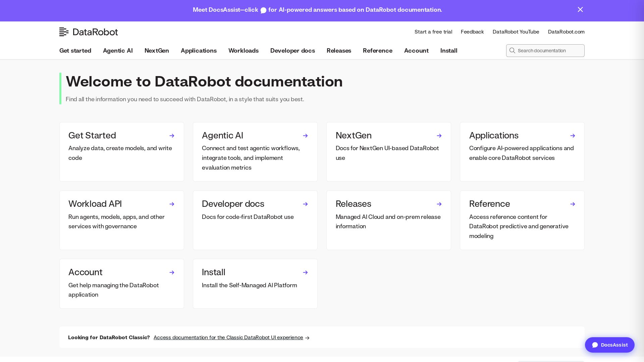Click arrow after Classic documentation link

[307, 338]
